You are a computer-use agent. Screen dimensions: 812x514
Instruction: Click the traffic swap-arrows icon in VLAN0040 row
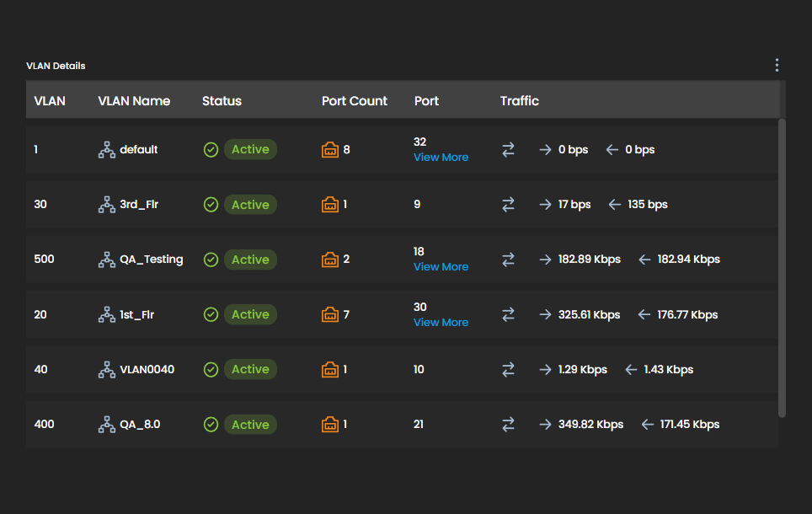point(509,369)
